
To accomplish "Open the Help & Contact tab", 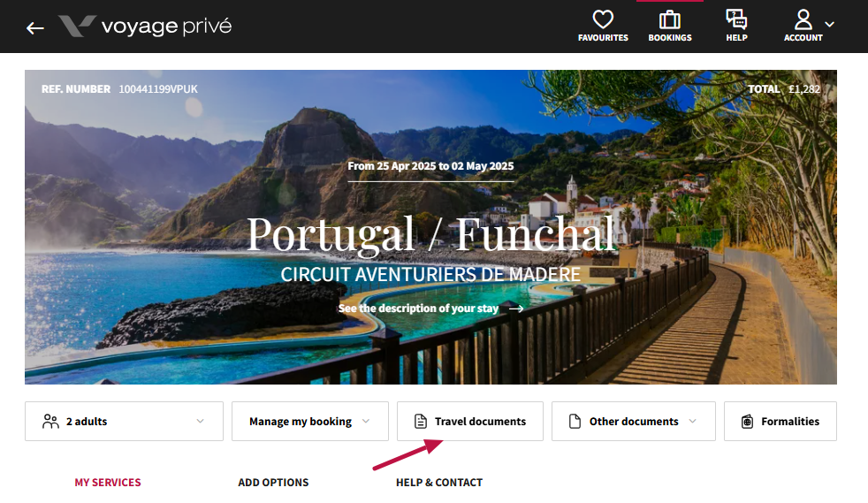I will coord(439,483).
